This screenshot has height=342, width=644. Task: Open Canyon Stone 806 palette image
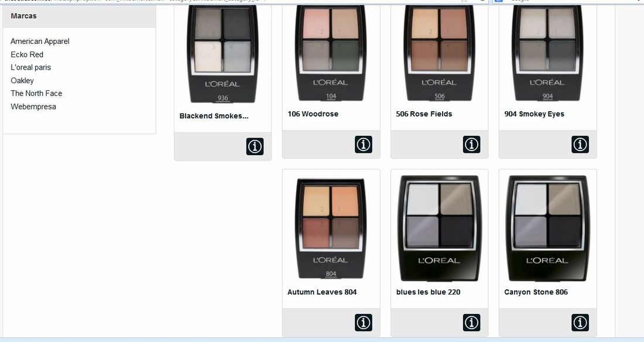tap(547, 228)
